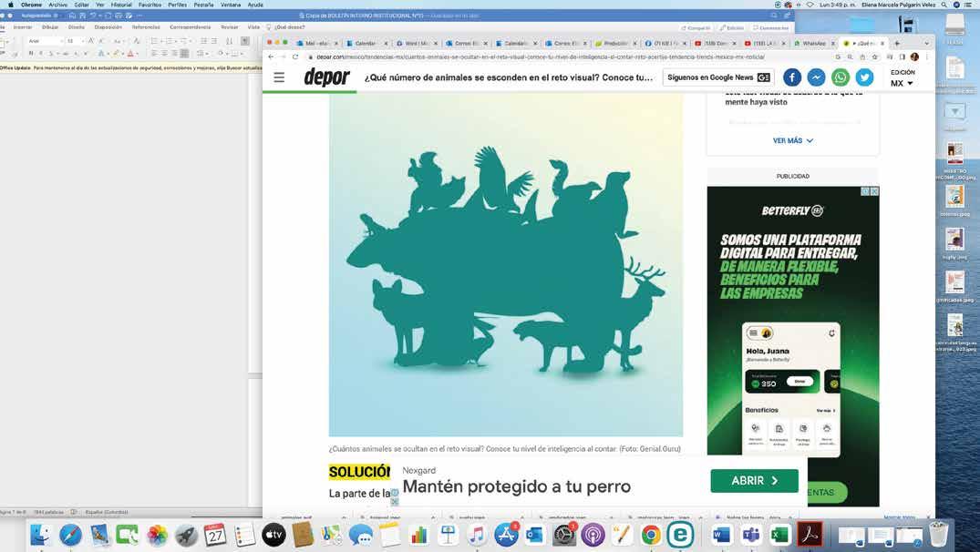This screenshot has height=552, width=980.
Task: Open the Betterfly advertisement banner
Action: pos(793,346)
